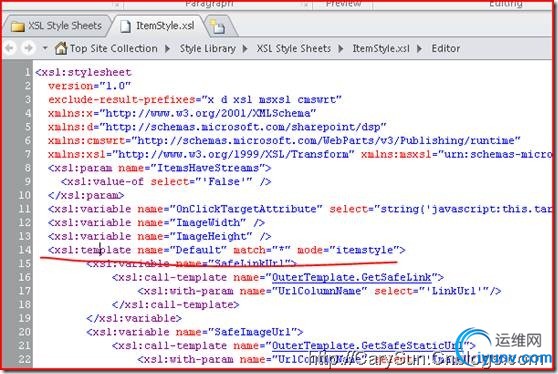The width and height of the screenshot is (558, 374).
Task: Select the ItemStyle.xsl tab
Action: pos(158,26)
